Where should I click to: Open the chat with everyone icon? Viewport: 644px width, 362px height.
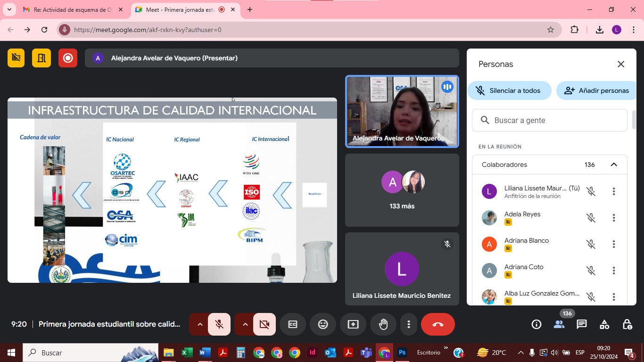[x=582, y=324]
